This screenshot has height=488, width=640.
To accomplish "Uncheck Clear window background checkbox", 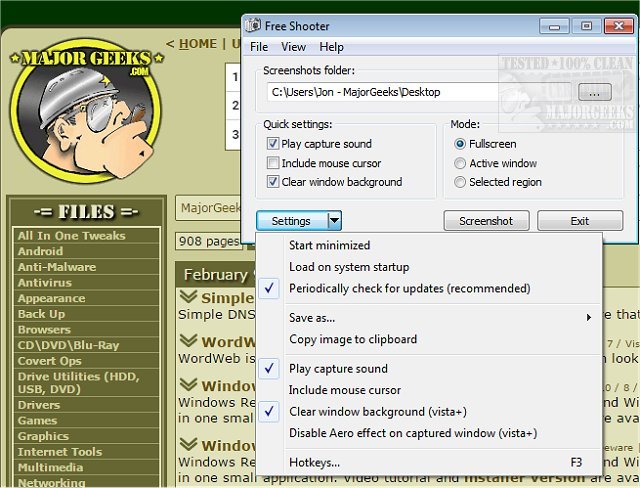I will [273, 182].
